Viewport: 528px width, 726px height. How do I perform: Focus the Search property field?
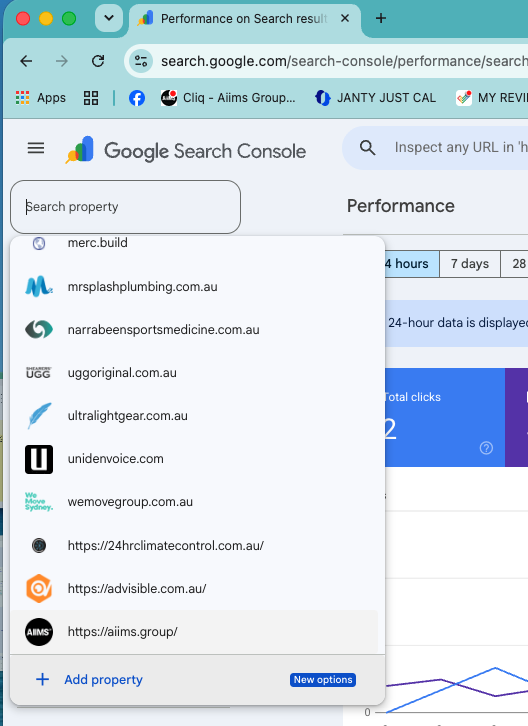(126, 207)
